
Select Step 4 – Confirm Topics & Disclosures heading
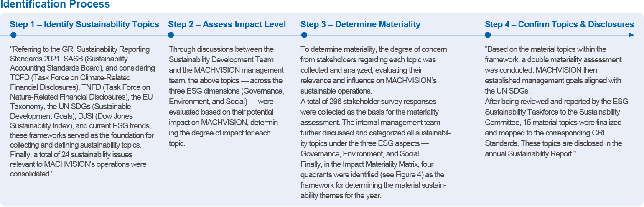(559, 24)
